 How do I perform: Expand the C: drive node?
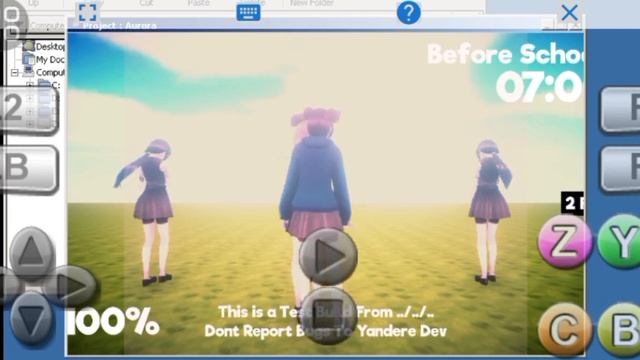click(x=30, y=85)
